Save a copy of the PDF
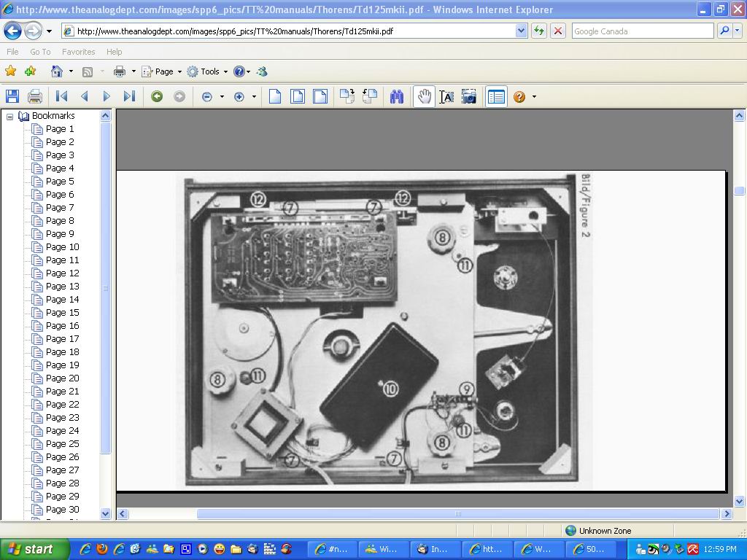 click(12, 96)
